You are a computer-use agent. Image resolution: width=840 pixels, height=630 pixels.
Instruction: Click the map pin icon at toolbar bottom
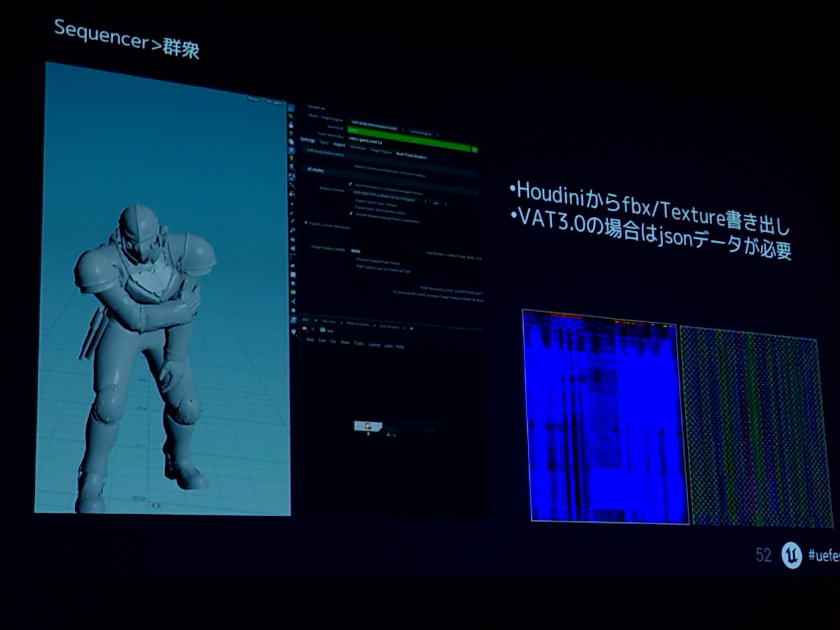click(294, 331)
